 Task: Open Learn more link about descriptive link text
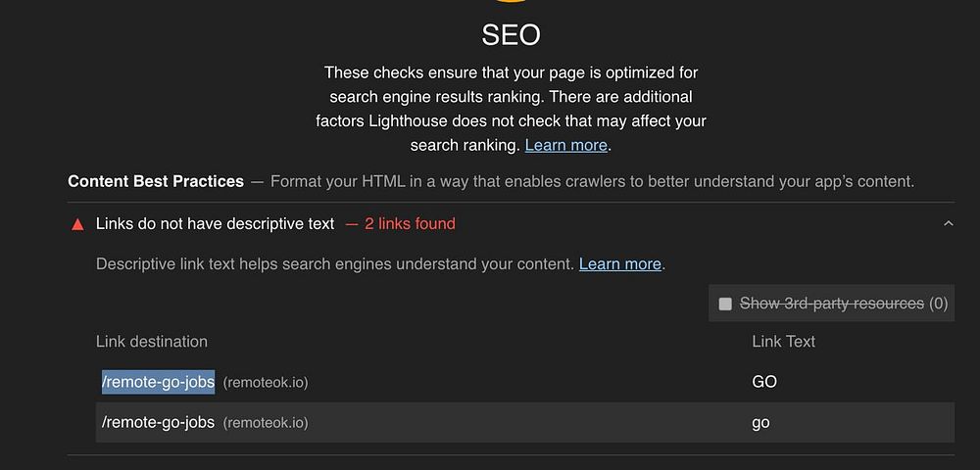click(x=619, y=264)
